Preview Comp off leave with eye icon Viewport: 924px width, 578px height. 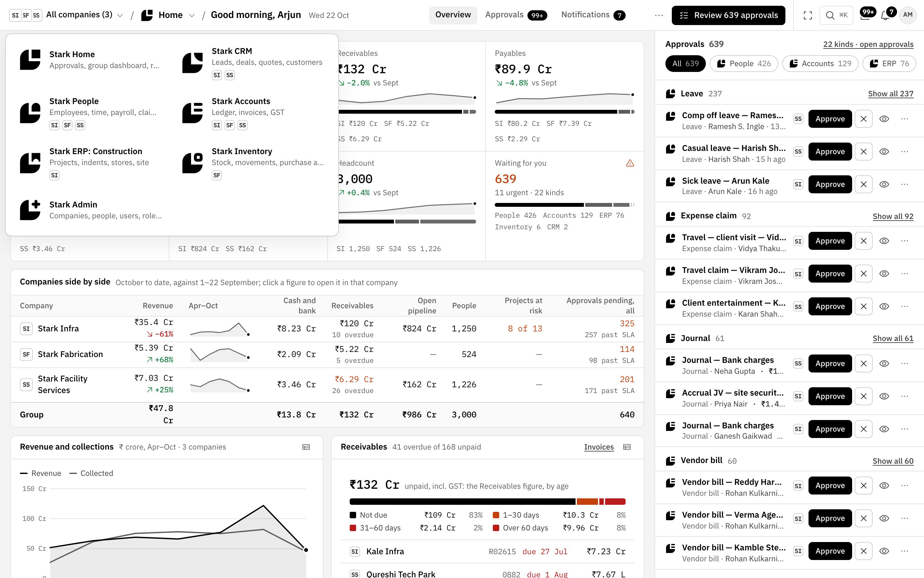[884, 119]
